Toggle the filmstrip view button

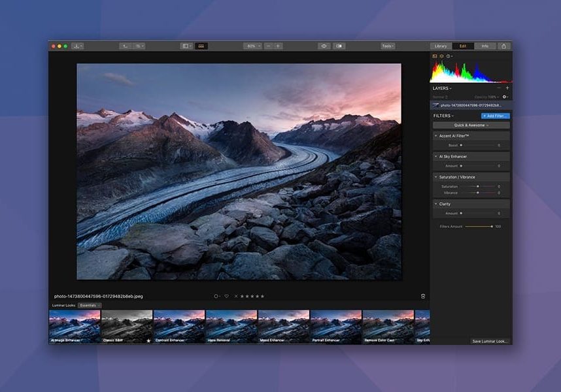[x=201, y=46]
